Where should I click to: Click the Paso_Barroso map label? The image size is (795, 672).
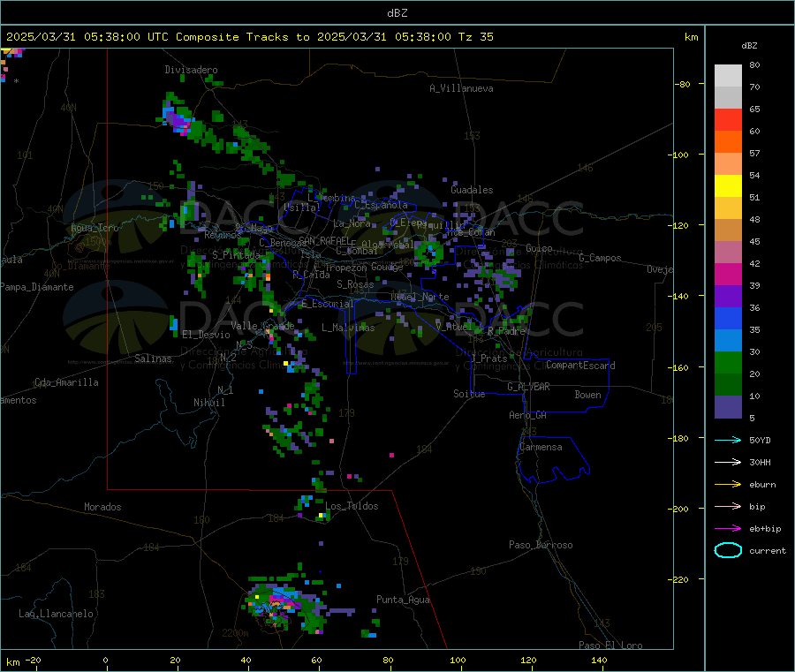(541, 545)
